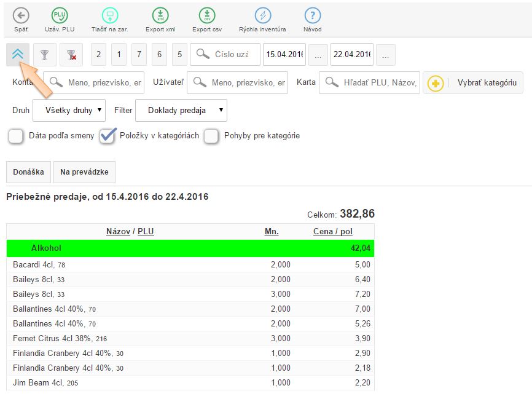Export data via Export csv icon
Image resolution: width=532 pixels, height=399 pixels.
click(x=207, y=16)
